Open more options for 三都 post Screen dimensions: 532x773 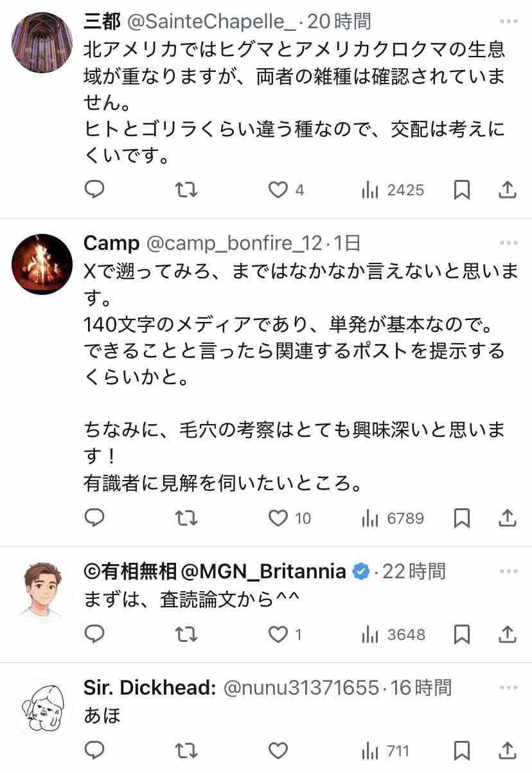click(x=508, y=22)
